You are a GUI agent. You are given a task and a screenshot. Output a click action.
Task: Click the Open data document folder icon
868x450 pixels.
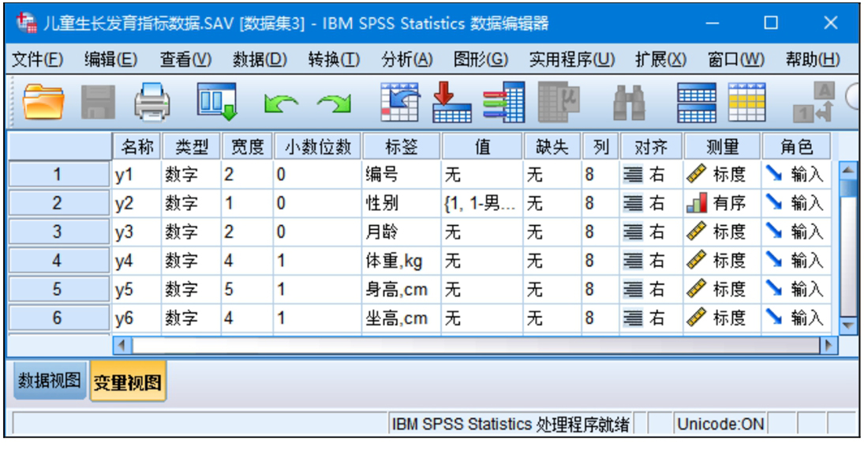(43, 102)
